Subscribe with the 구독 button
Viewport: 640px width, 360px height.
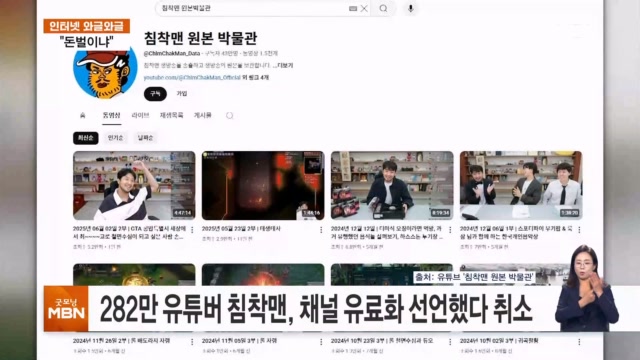[x=155, y=94]
